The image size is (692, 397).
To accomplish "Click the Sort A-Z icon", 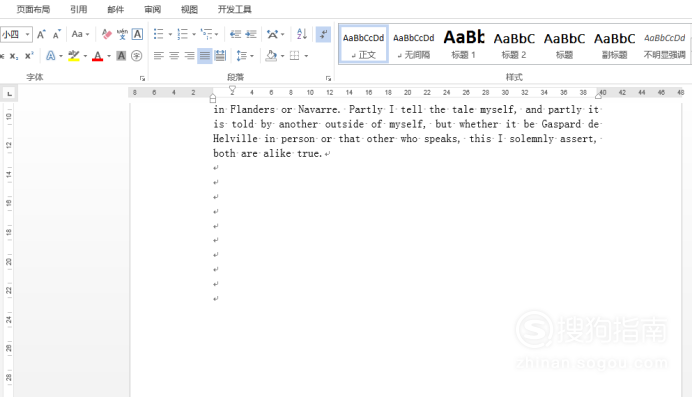I will point(302,34).
